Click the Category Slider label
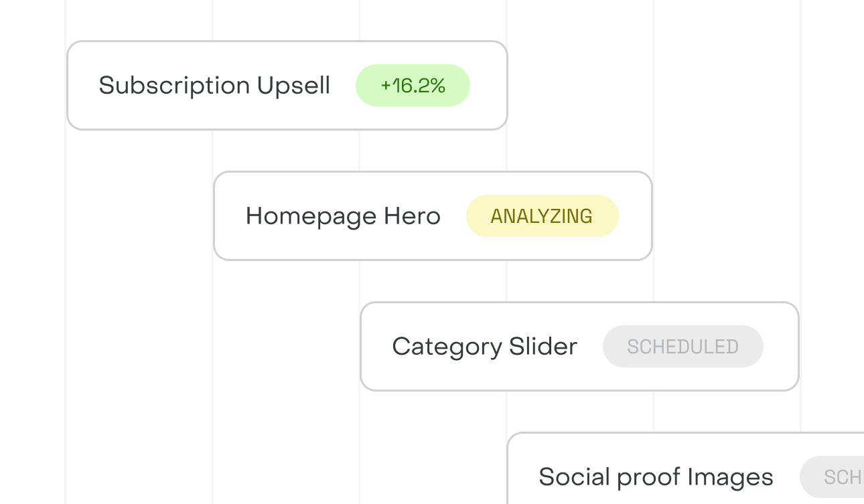This screenshot has height=504, width=864. [484, 347]
